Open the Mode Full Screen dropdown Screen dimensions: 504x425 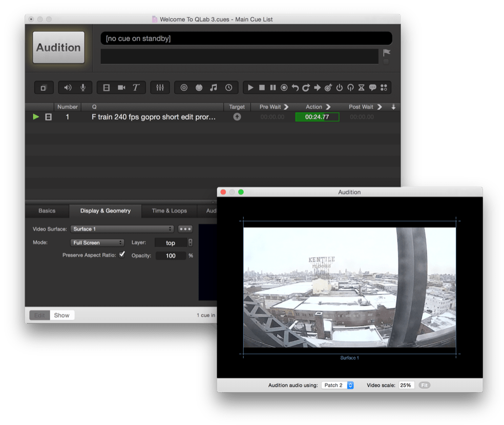[97, 243]
